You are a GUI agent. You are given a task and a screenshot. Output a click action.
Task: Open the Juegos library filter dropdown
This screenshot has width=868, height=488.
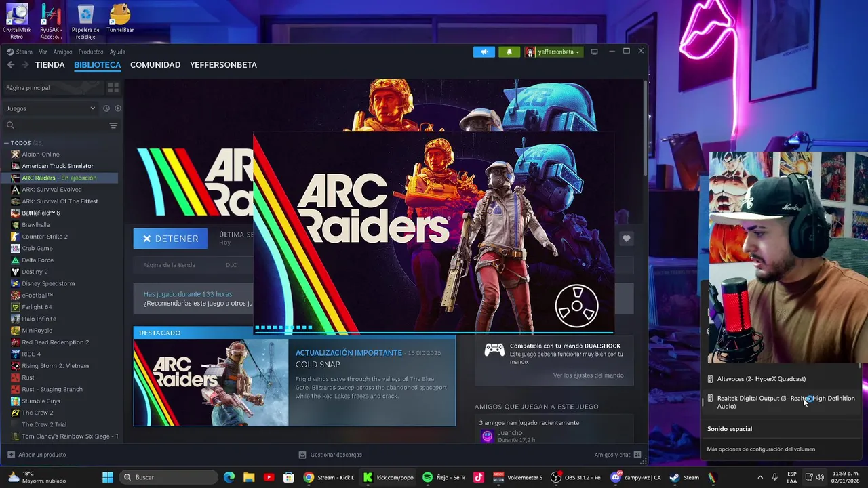pyautogui.click(x=51, y=108)
